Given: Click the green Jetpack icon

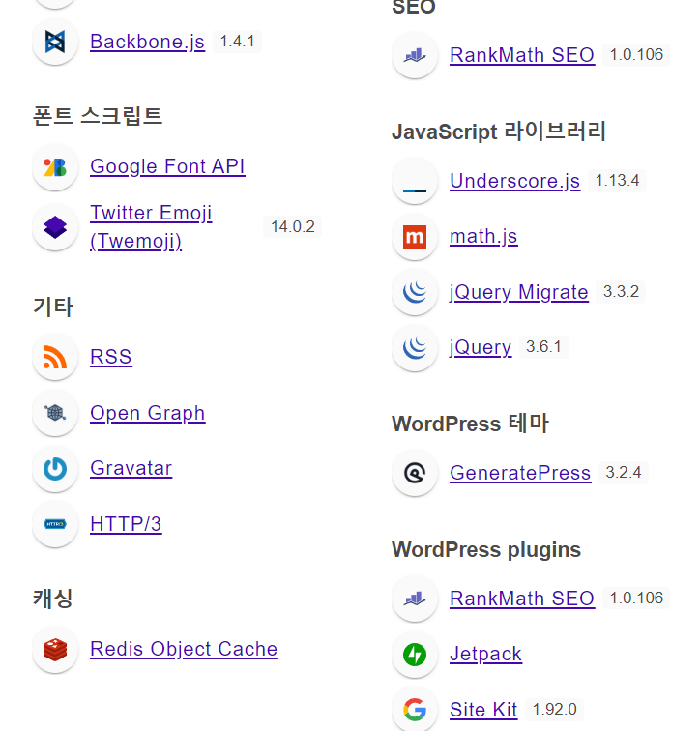Looking at the screenshot, I should click(415, 654).
